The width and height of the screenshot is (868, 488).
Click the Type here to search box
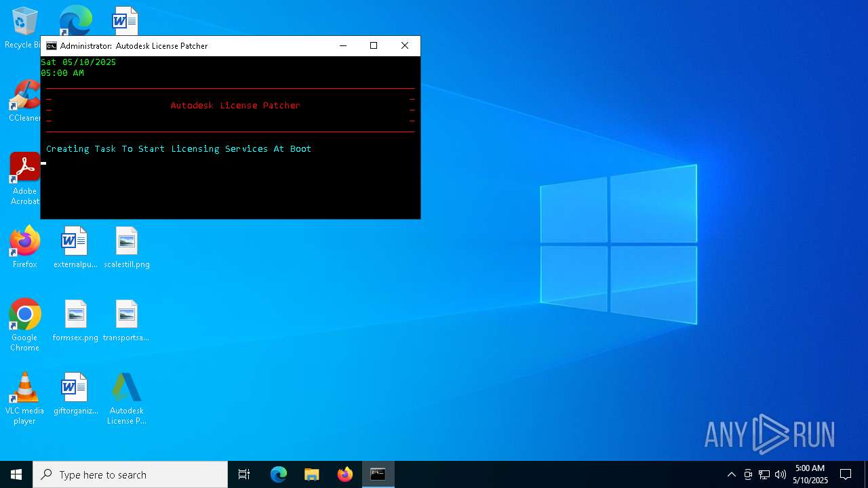pyautogui.click(x=130, y=474)
